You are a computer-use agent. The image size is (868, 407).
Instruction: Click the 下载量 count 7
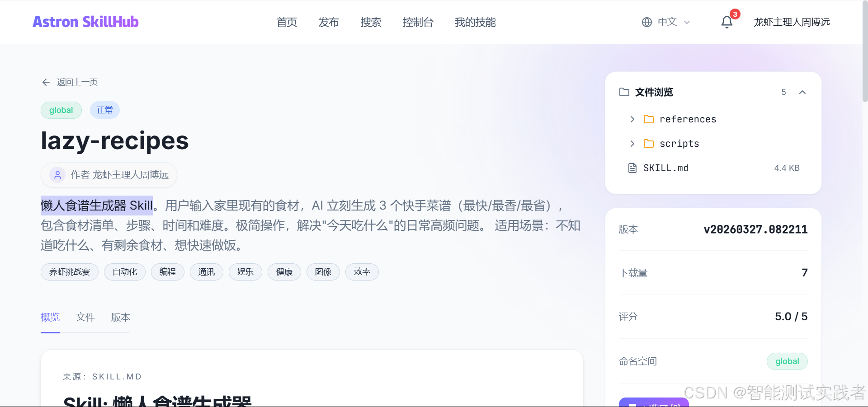pyautogui.click(x=805, y=272)
